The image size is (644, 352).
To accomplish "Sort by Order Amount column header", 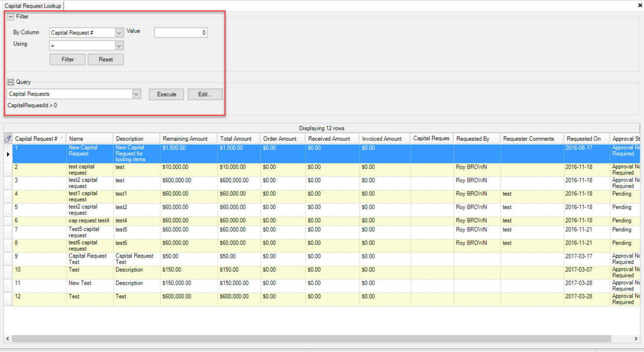I will [283, 139].
